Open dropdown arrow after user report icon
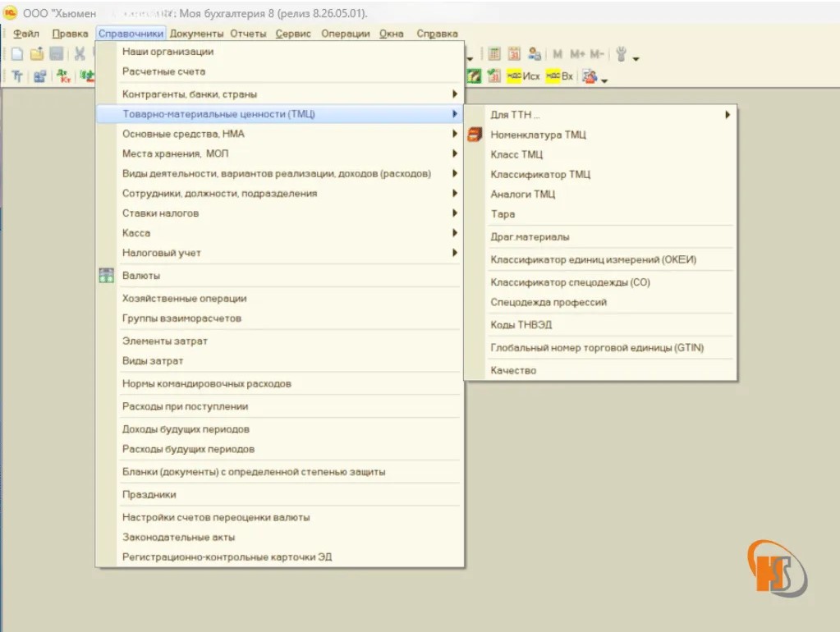This screenshot has width=840, height=632. tap(604, 80)
